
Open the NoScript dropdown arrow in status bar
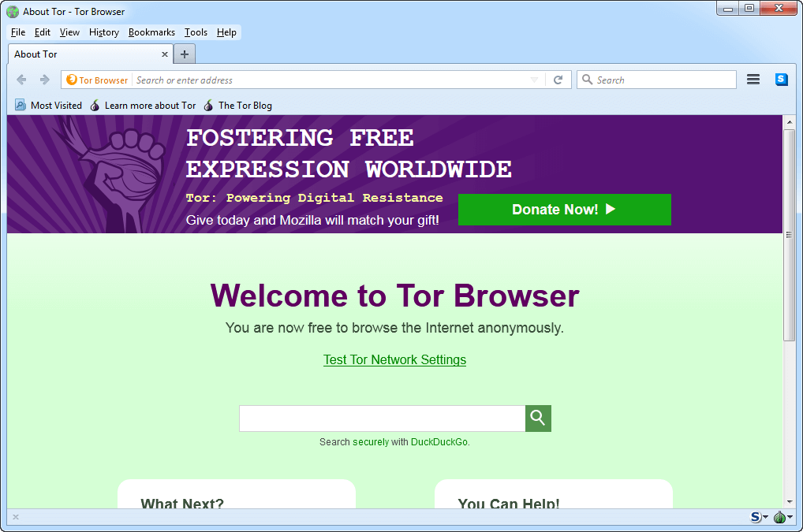[765, 517]
